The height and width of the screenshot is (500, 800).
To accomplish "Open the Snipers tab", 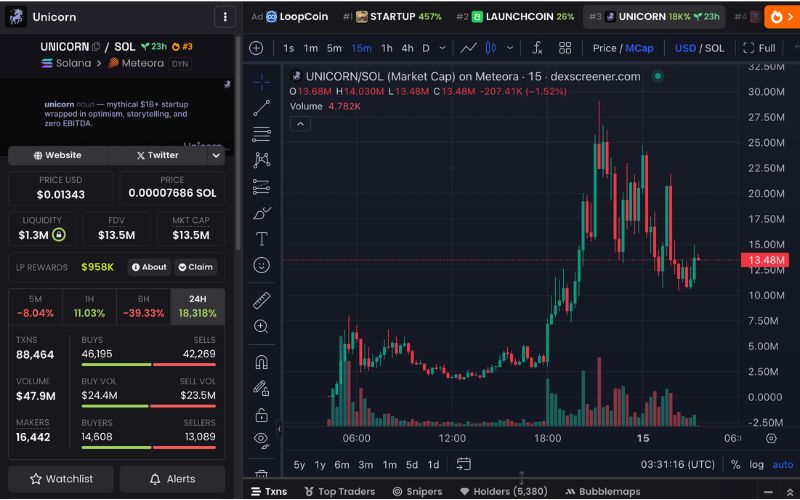I will pos(417,491).
